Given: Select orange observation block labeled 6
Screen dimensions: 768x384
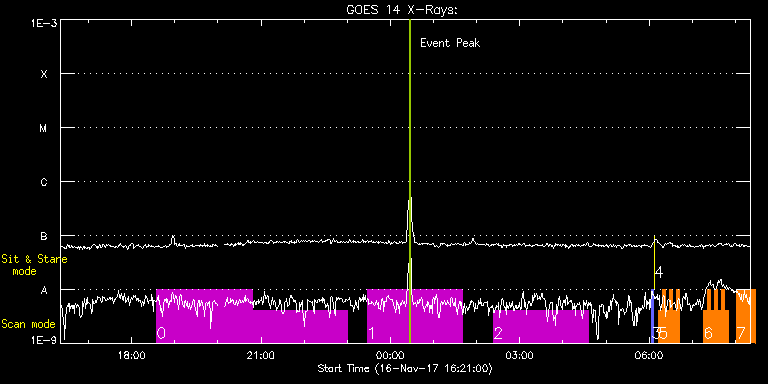Looking at the screenshot, I should (716, 316).
